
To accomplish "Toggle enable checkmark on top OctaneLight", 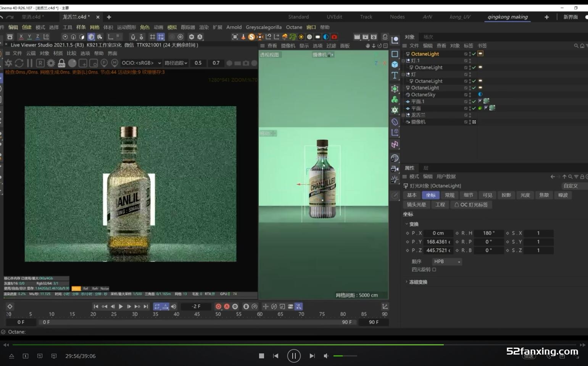I will coord(474,54).
